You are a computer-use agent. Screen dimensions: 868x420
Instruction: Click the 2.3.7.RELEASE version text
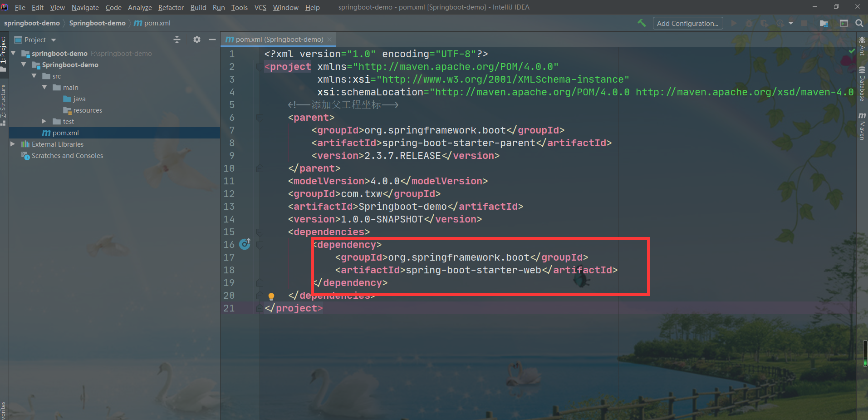403,156
